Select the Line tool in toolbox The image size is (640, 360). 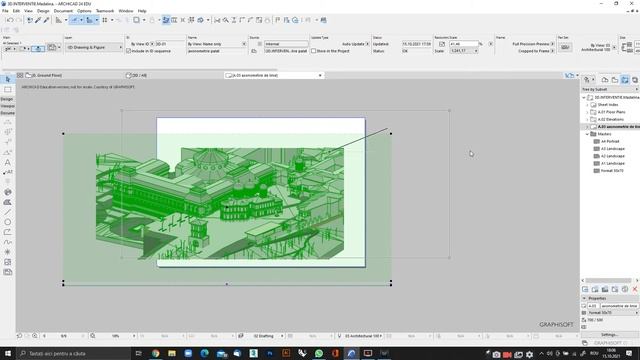tap(7, 212)
